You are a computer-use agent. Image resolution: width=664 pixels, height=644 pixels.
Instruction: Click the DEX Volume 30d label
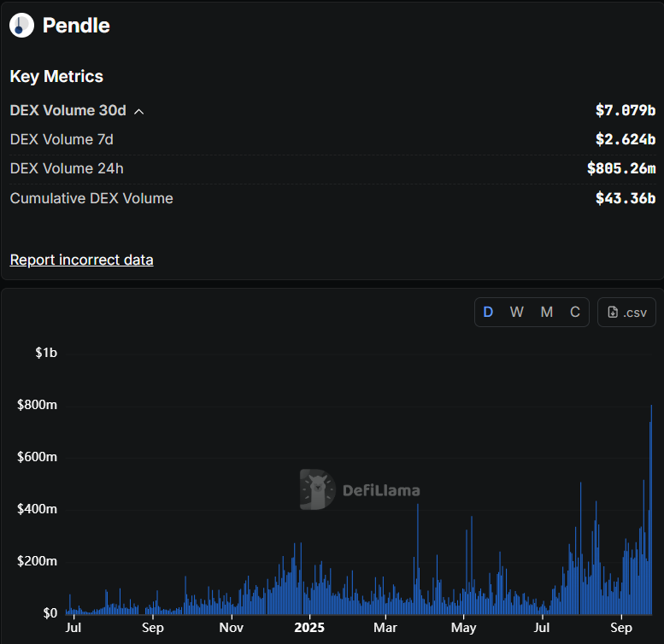tap(68, 110)
